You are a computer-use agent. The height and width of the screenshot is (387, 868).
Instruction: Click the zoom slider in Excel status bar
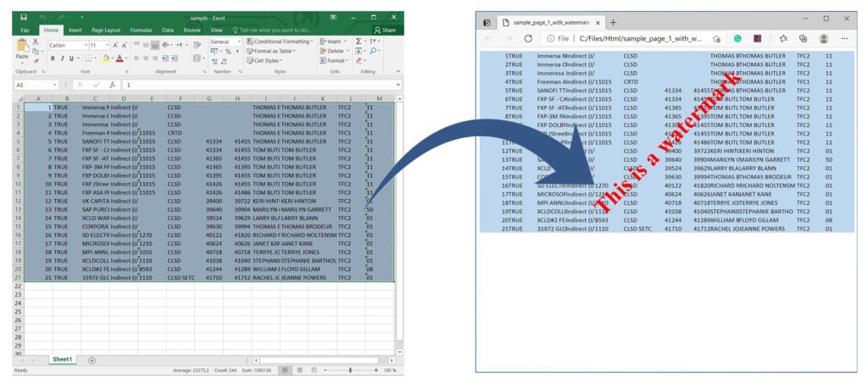click(350, 370)
